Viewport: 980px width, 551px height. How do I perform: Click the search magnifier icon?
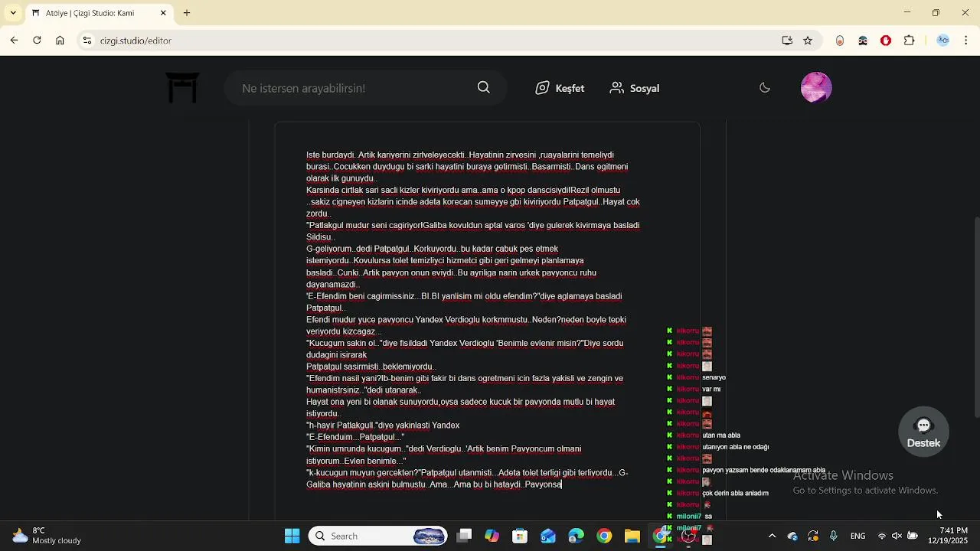484,88
